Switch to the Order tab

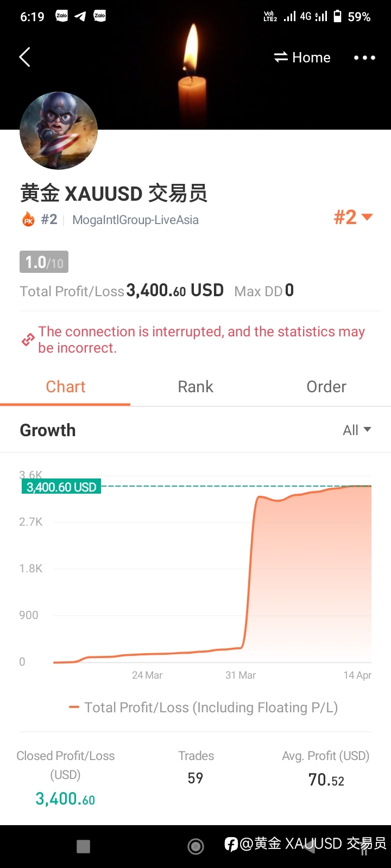click(326, 387)
